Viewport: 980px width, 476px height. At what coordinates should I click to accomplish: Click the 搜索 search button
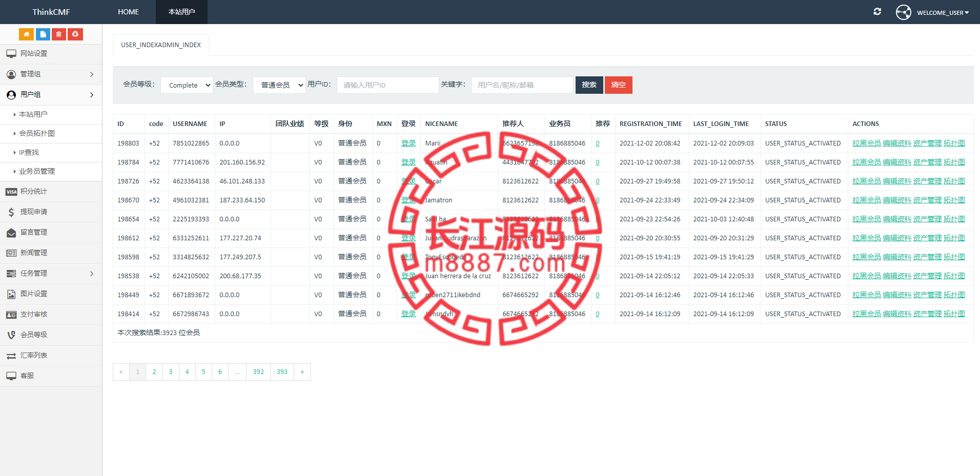coord(589,85)
